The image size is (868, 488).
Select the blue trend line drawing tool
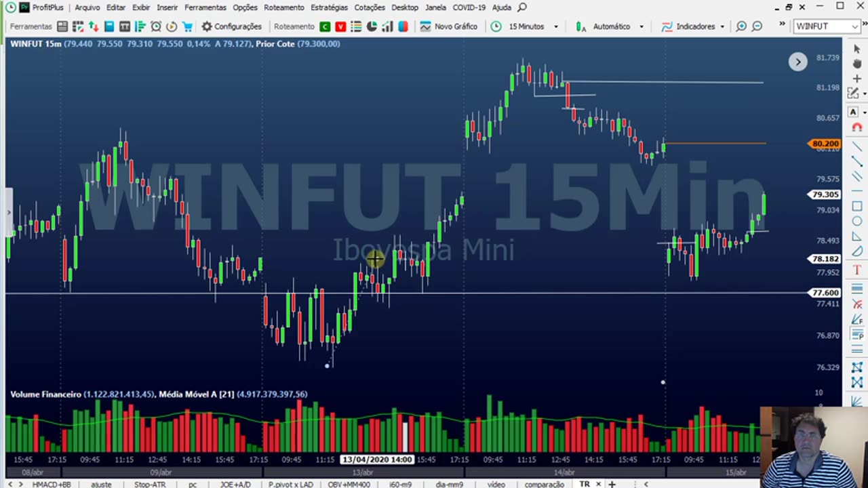click(x=856, y=147)
